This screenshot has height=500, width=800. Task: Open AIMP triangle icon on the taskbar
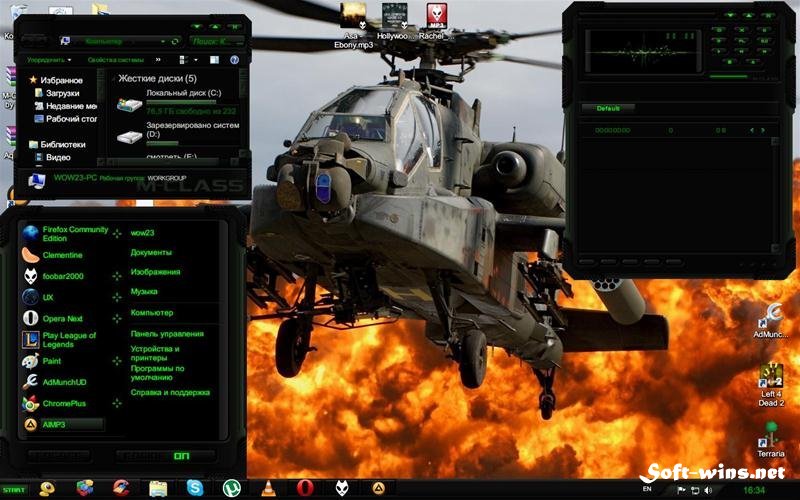click(378, 488)
